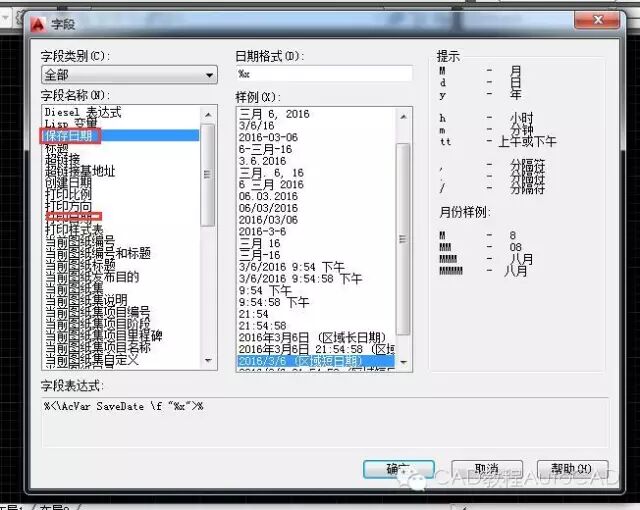Click the field name list scroll-up arrow
Viewport: 640px width, 510px height.
click(208, 115)
